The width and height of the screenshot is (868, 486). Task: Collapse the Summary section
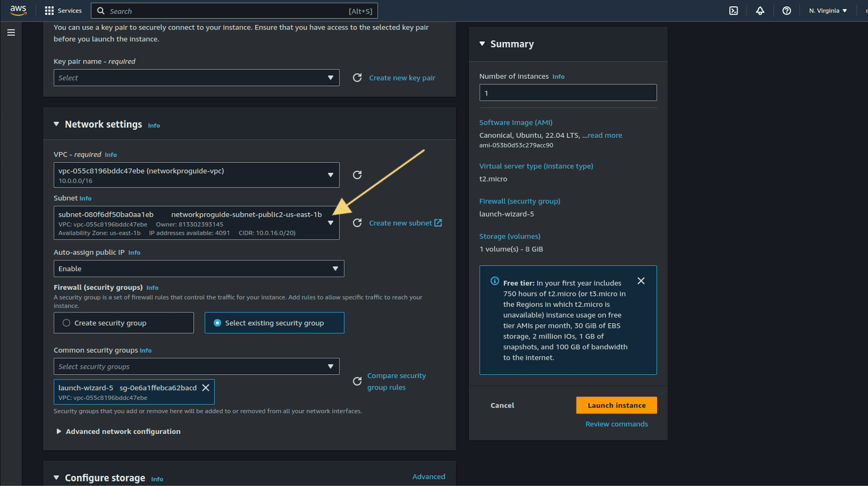pos(482,44)
